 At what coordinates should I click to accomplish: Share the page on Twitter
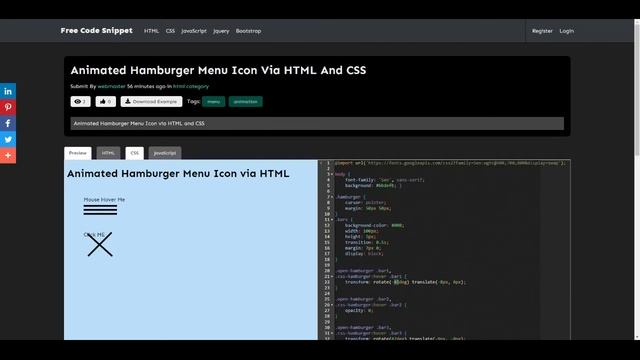coord(8,140)
